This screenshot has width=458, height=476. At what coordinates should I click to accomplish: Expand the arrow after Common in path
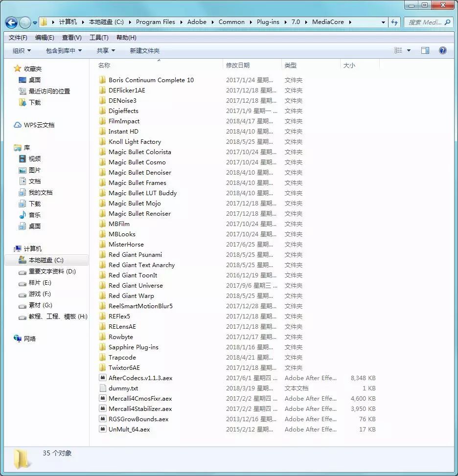[251, 22]
